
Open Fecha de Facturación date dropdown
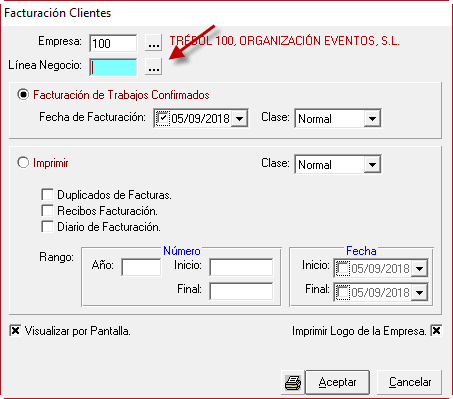pos(239,118)
